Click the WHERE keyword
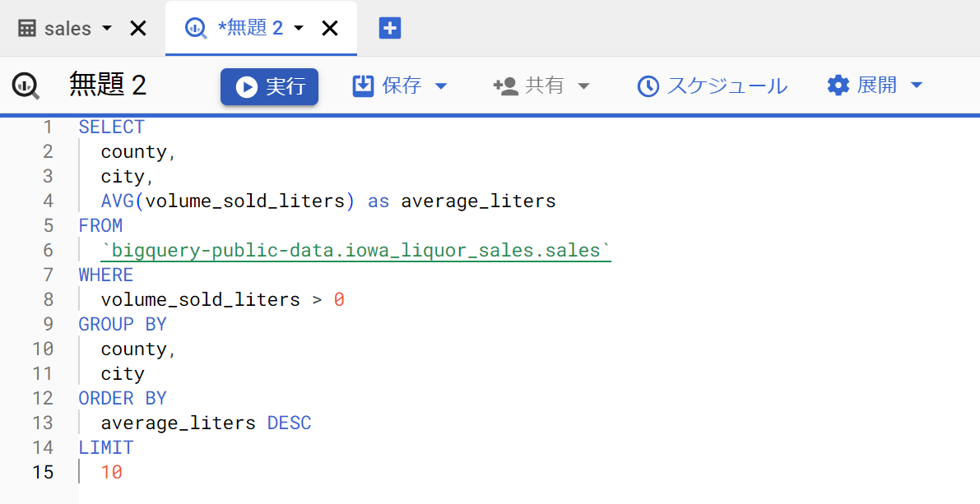The height and width of the screenshot is (504, 980). tap(105, 275)
